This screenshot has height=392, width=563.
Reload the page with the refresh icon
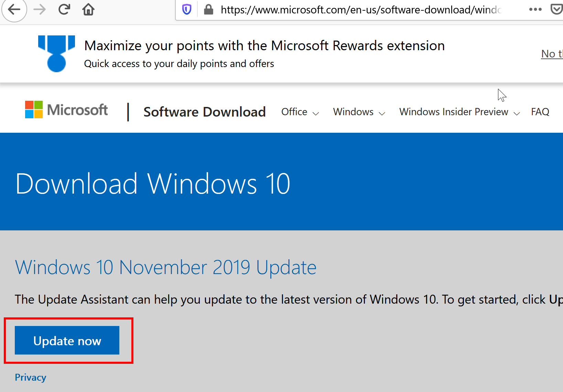point(64,10)
